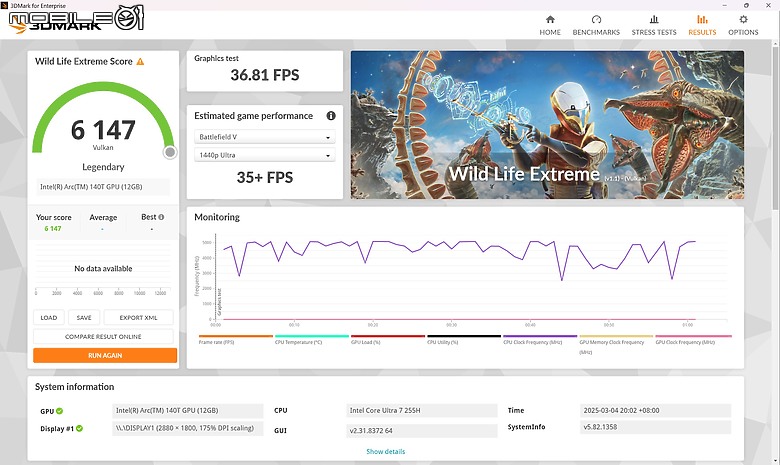Click the EXPORT XML button

138,317
